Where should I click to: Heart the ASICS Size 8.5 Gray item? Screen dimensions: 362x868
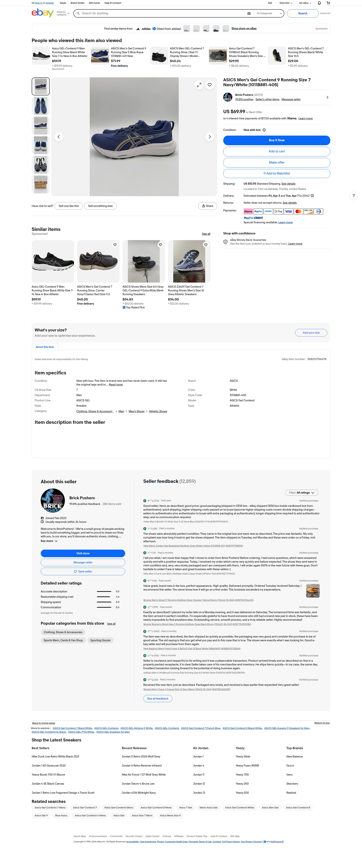(160, 245)
